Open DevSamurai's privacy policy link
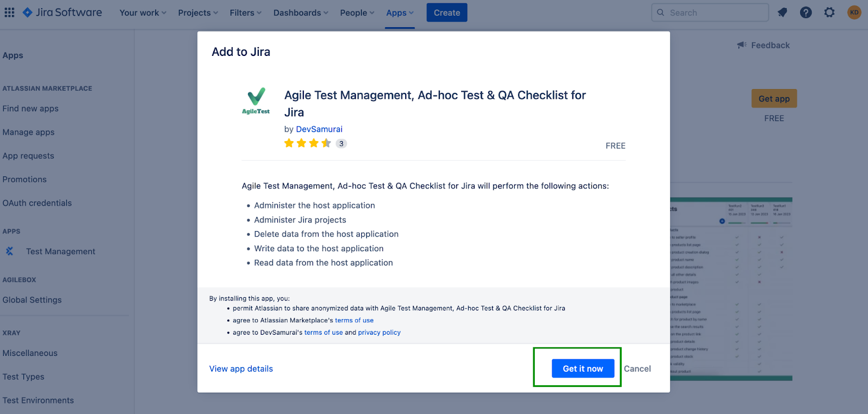Image resolution: width=868 pixels, height=414 pixels. tap(379, 333)
